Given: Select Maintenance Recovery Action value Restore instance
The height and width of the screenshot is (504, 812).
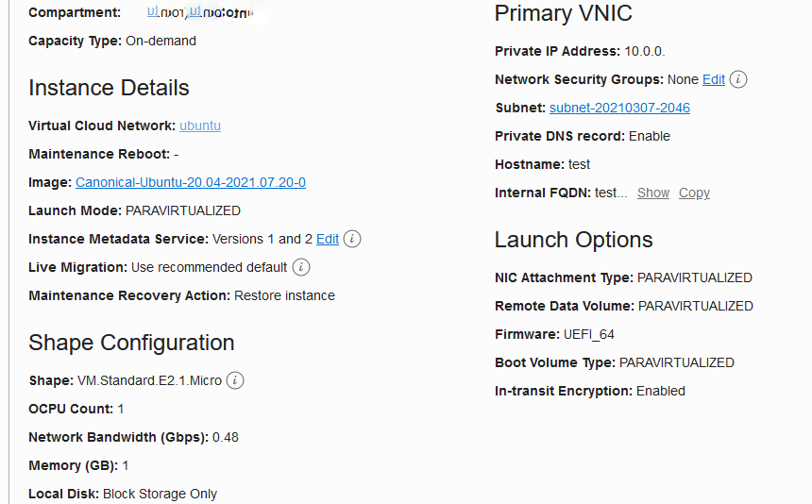Looking at the screenshot, I should tap(285, 296).
